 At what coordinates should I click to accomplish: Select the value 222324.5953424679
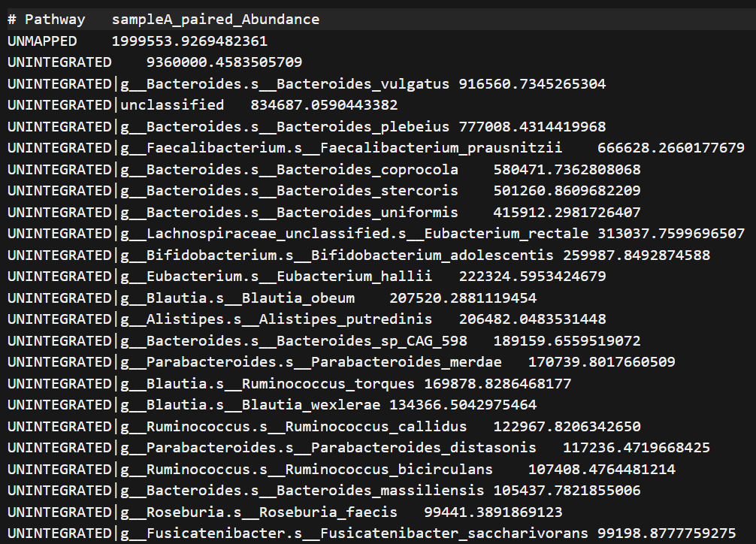point(532,277)
